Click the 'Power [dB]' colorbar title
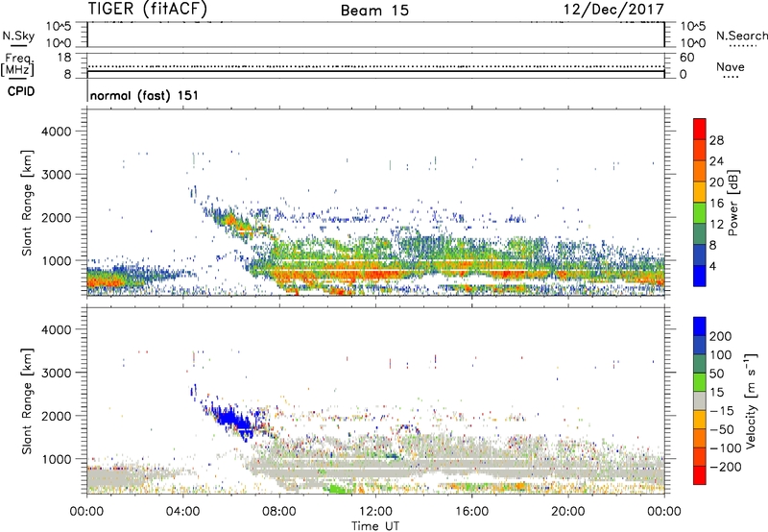Screen dimensions: 768x532 (732, 203)
